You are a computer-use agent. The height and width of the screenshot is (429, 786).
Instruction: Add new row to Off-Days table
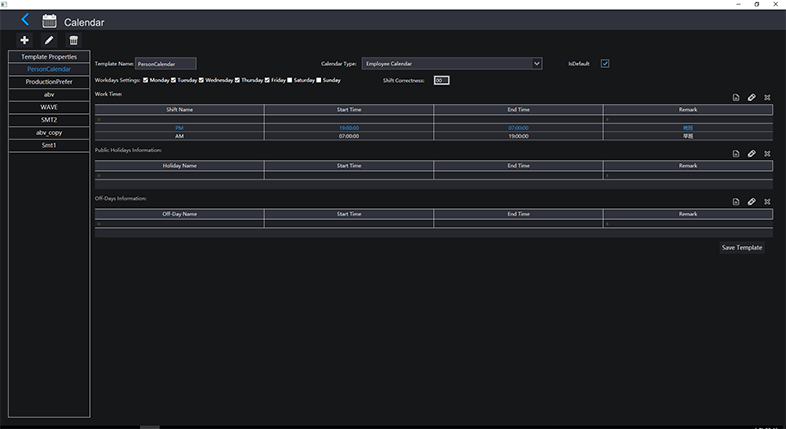pyautogui.click(x=735, y=202)
